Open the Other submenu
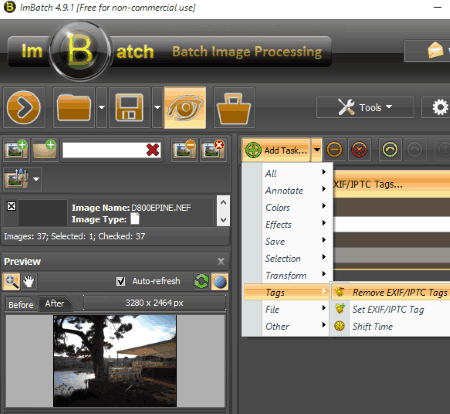 pos(288,326)
